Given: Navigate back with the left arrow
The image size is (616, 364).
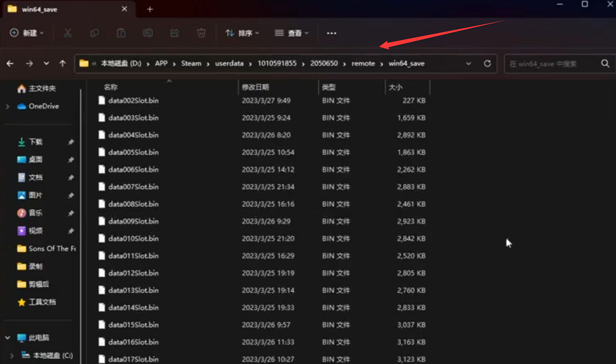Looking at the screenshot, I should [10, 63].
